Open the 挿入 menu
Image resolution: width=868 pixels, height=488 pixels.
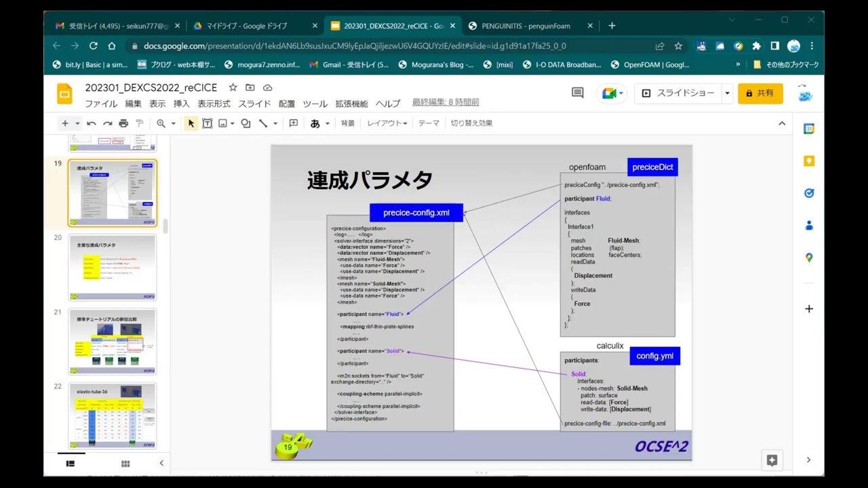(182, 104)
